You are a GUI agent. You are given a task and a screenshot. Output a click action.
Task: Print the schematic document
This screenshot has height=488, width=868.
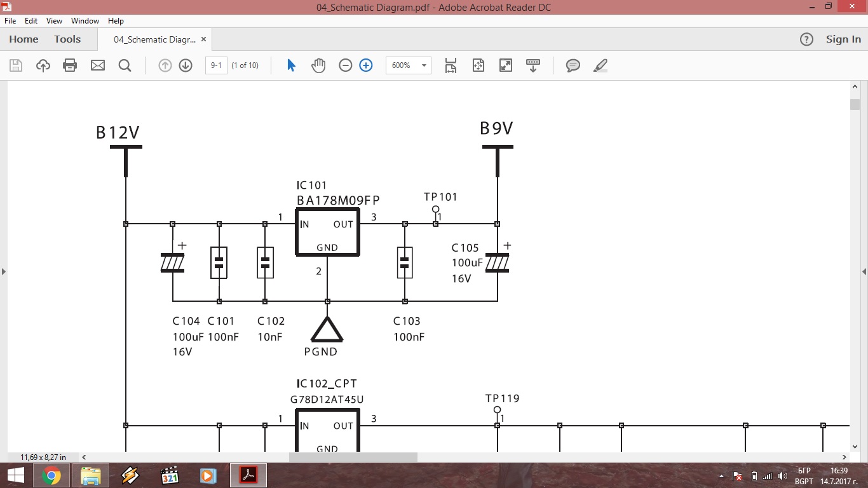70,65
